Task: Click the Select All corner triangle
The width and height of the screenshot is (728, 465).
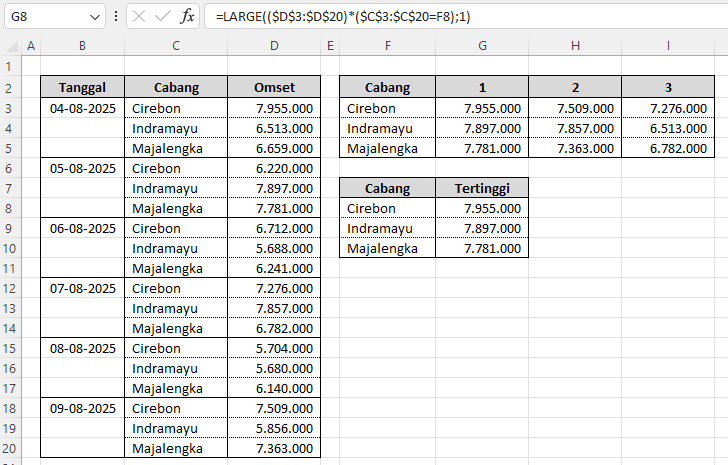Action: click(x=12, y=45)
